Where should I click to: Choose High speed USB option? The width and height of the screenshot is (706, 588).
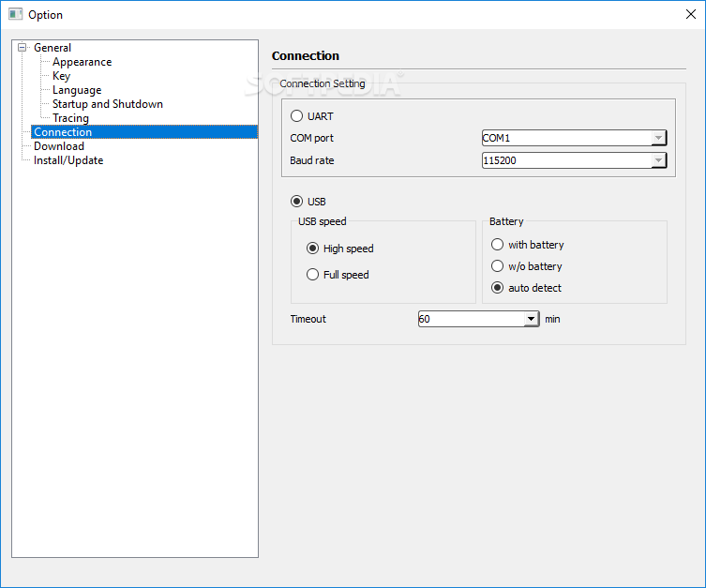click(x=312, y=249)
